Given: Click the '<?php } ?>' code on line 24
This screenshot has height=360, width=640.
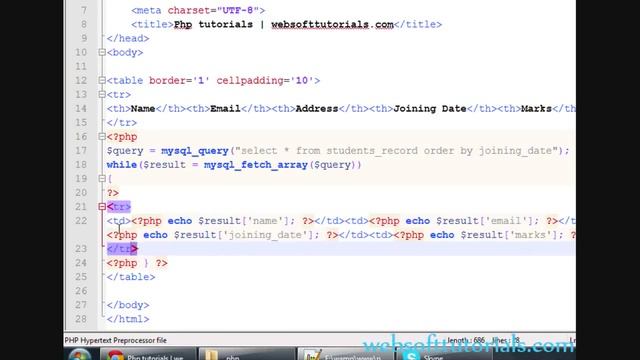Looking at the screenshot, I should pyautogui.click(x=137, y=263).
